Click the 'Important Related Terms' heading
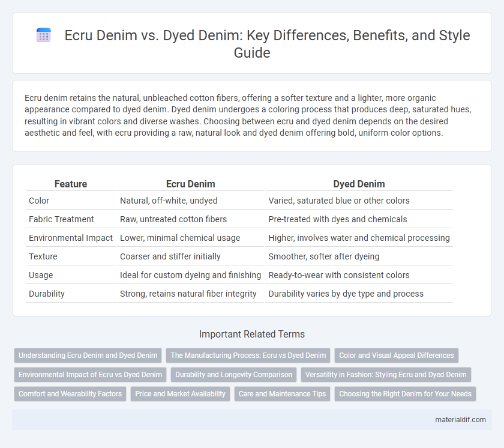The width and height of the screenshot is (504, 448). pos(252,334)
